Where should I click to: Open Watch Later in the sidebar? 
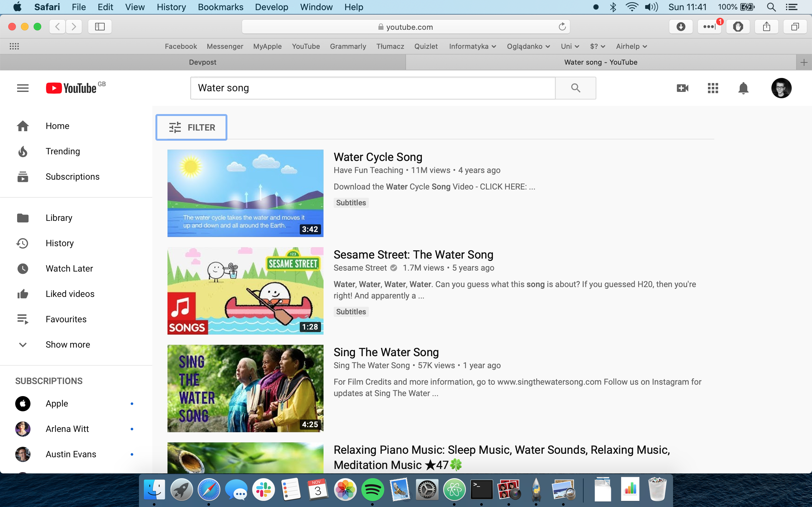click(x=69, y=269)
